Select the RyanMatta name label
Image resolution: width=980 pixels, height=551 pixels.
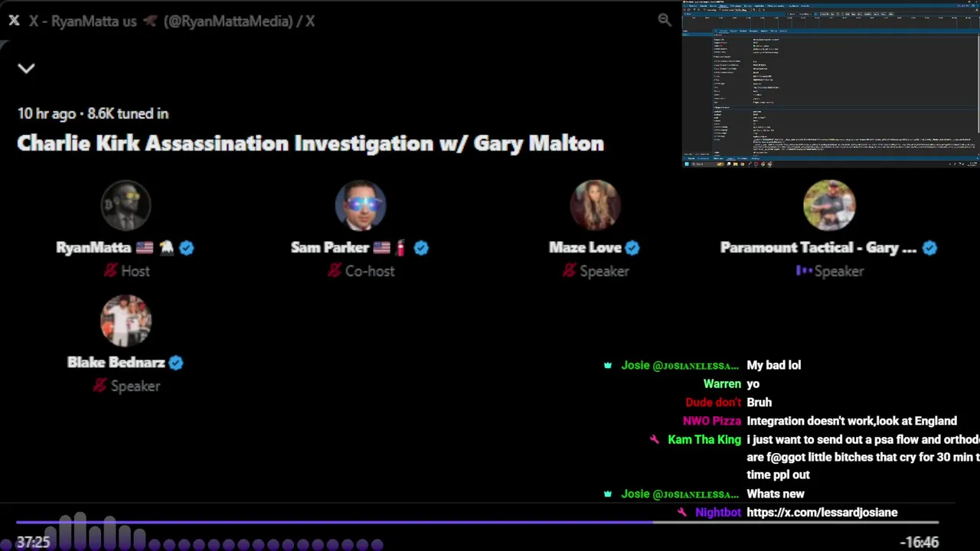(x=93, y=247)
